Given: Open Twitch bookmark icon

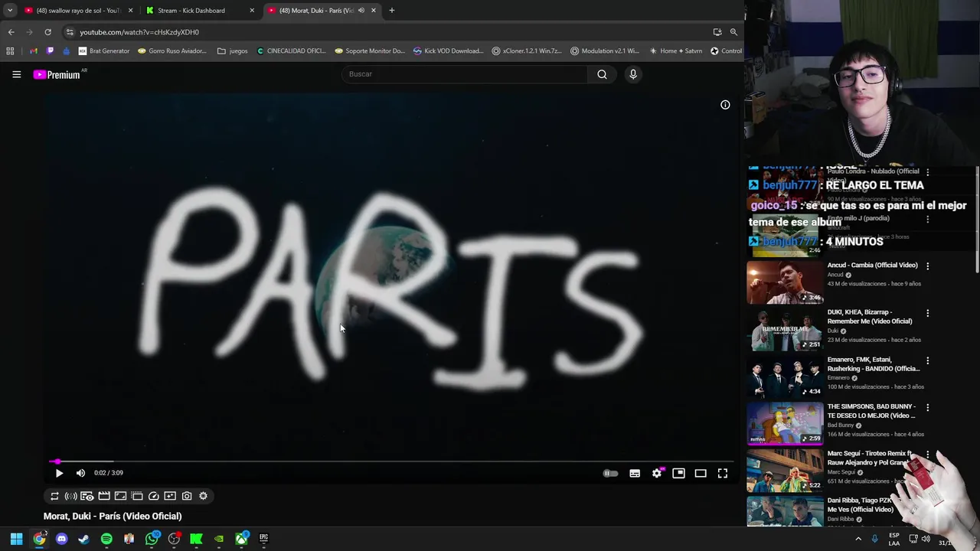Looking at the screenshot, I should (x=50, y=51).
